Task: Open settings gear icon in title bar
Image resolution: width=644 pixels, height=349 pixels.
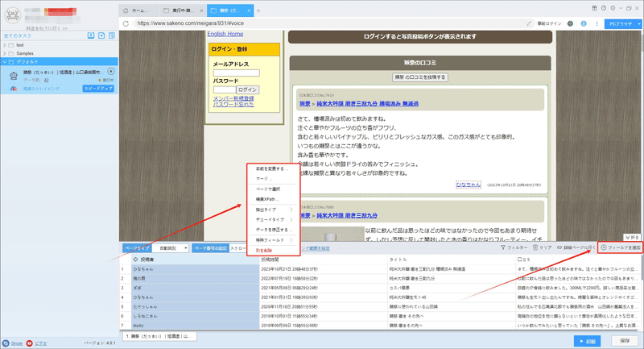Action: click(613, 8)
